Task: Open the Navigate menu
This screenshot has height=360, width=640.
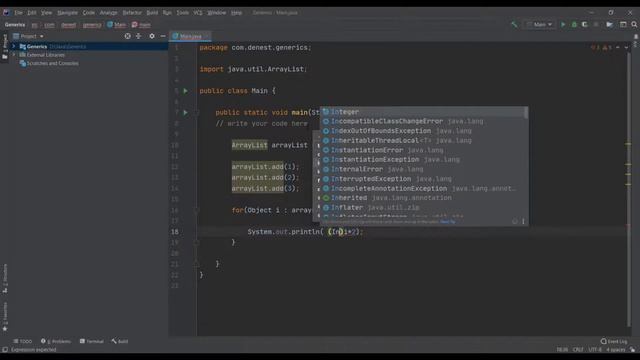Action: [67, 13]
